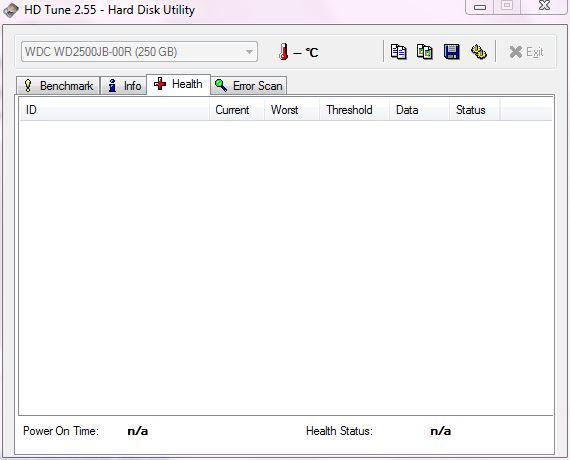Click the Data column header

(420, 110)
